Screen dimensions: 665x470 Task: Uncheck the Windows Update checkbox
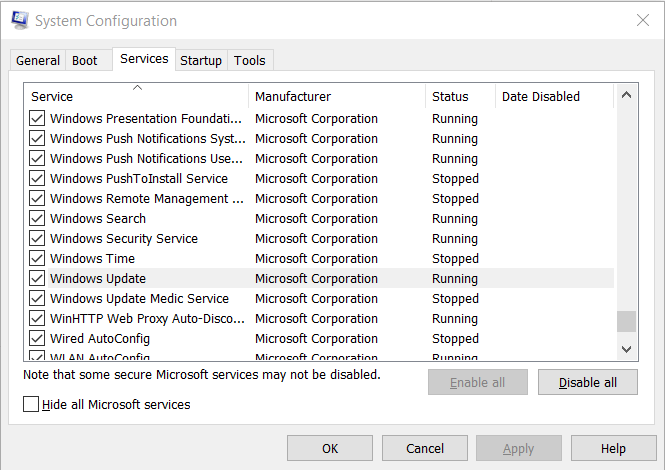(37, 278)
